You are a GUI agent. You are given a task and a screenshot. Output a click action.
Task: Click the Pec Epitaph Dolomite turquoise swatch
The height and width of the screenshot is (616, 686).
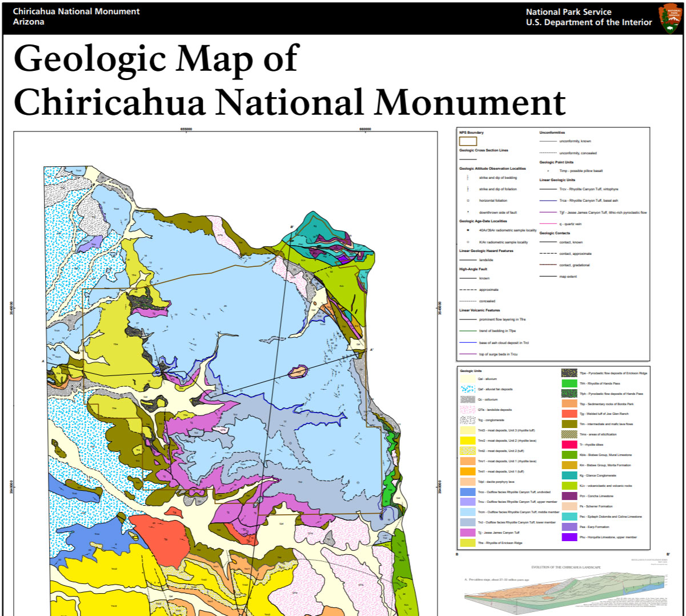coord(569,517)
